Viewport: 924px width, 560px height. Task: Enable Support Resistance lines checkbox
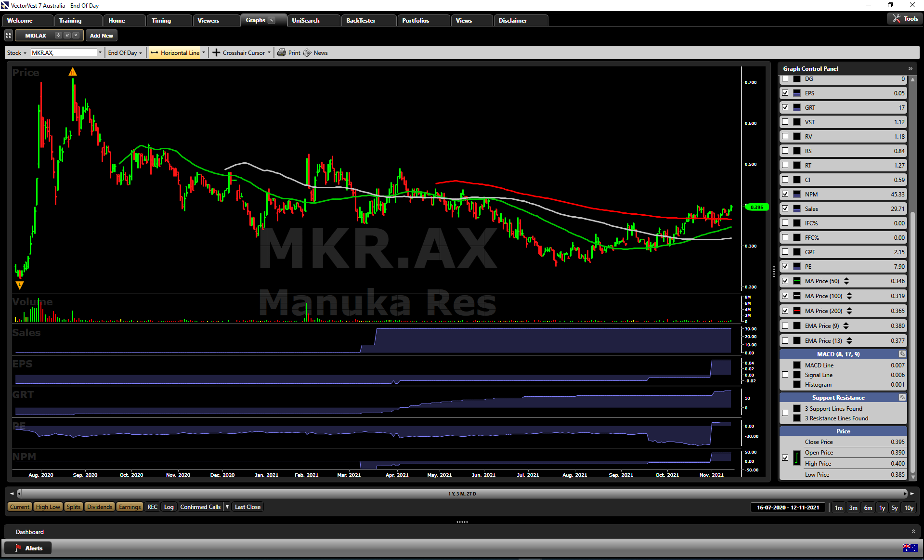coord(785,413)
